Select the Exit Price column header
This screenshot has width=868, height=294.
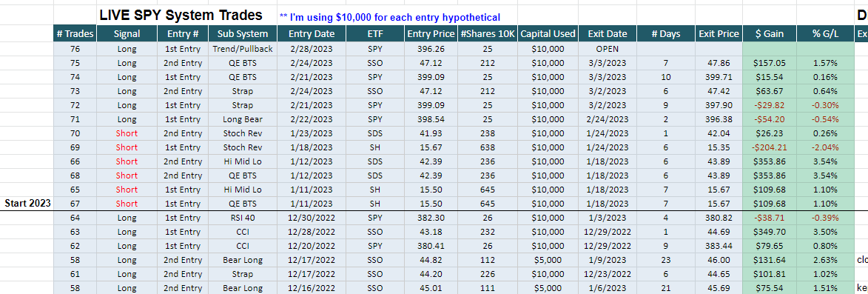point(719,34)
